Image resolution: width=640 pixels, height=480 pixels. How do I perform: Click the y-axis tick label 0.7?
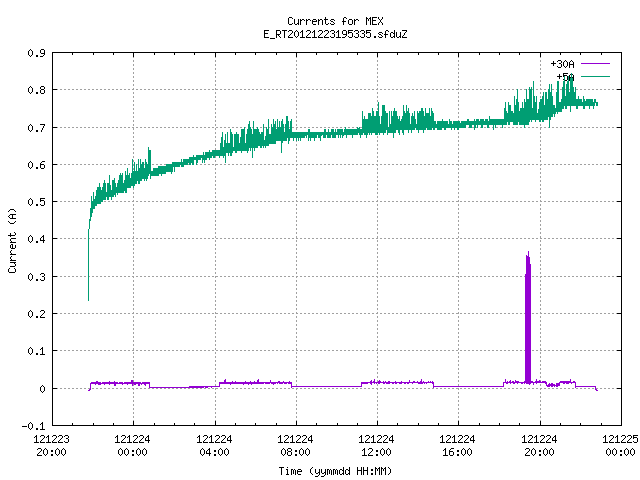(36, 128)
